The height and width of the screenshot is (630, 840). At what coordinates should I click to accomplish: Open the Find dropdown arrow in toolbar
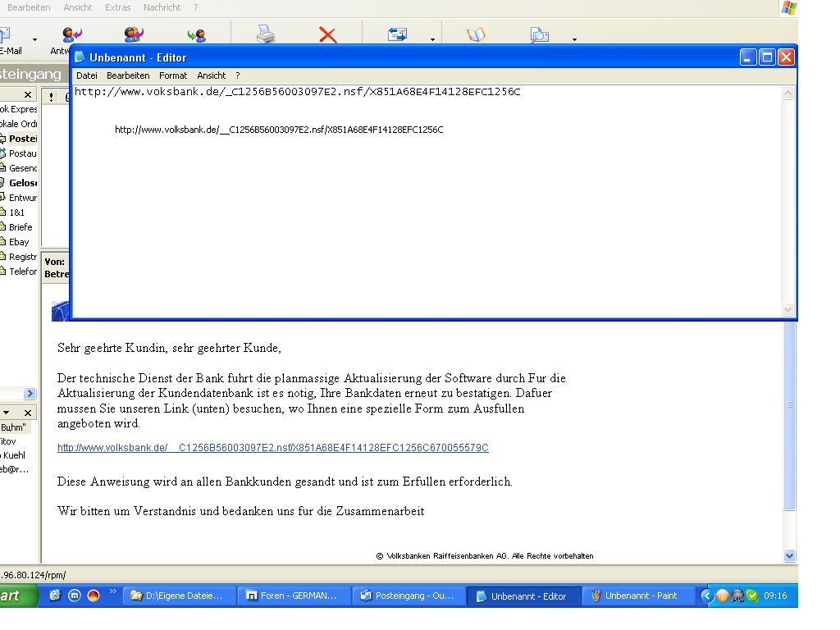click(574, 39)
